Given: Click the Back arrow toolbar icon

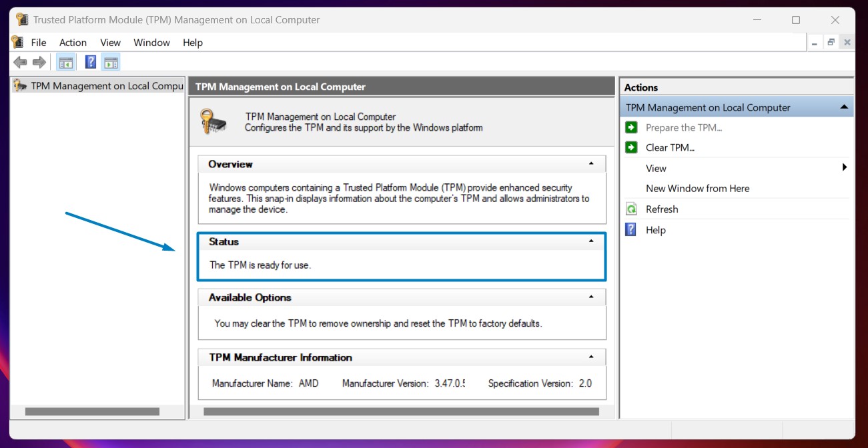Looking at the screenshot, I should (x=20, y=63).
